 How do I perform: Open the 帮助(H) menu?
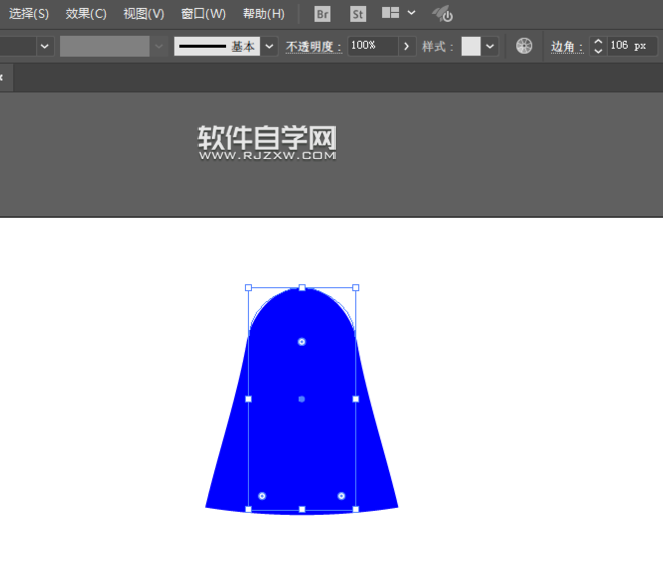[x=263, y=14]
